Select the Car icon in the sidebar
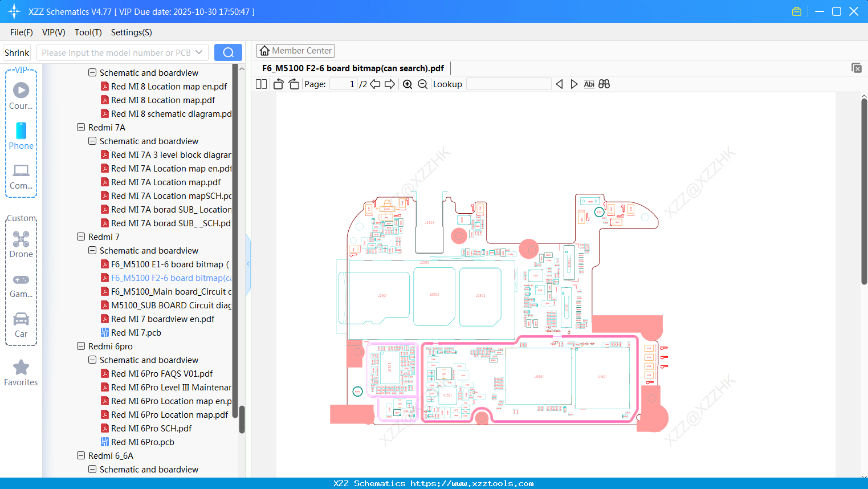Screen dimensions: 868x489 pos(21,320)
